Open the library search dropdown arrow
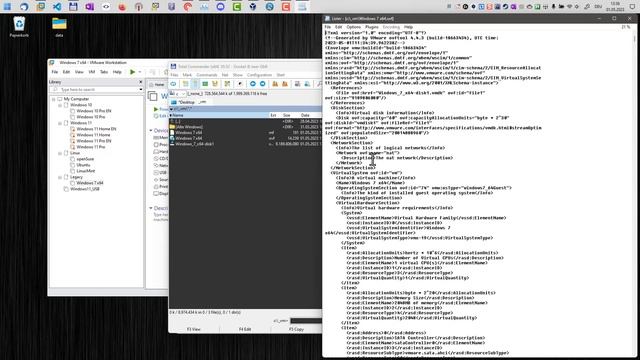Screen dimensions: 640x360 click(141, 89)
